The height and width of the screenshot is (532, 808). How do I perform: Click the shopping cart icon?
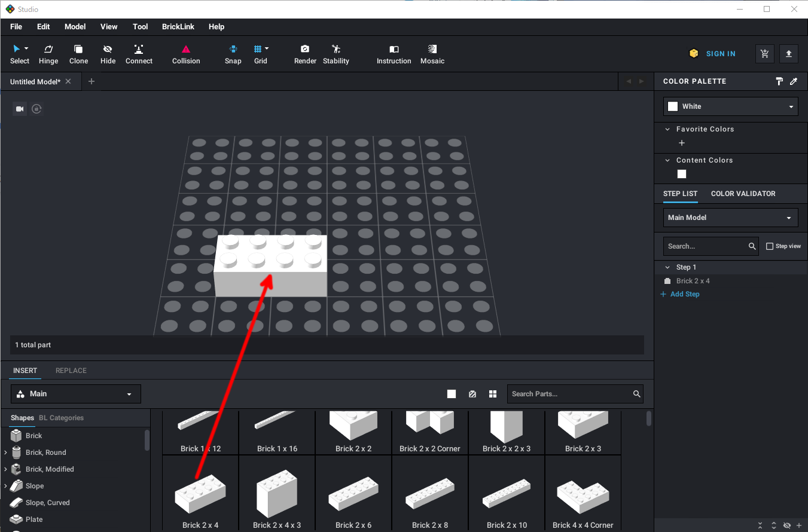764,54
